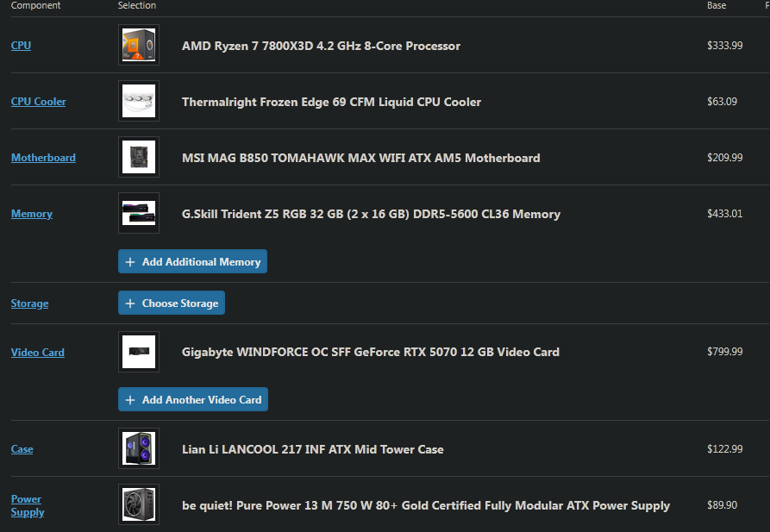This screenshot has width=770, height=532.
Task: Open the Motherboard component link
Action: pyautogui.click(x=43, y=157)
